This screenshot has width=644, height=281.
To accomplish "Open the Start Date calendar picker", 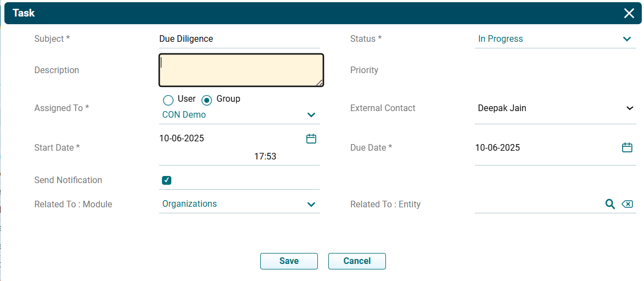I will [x=311, y=139].
